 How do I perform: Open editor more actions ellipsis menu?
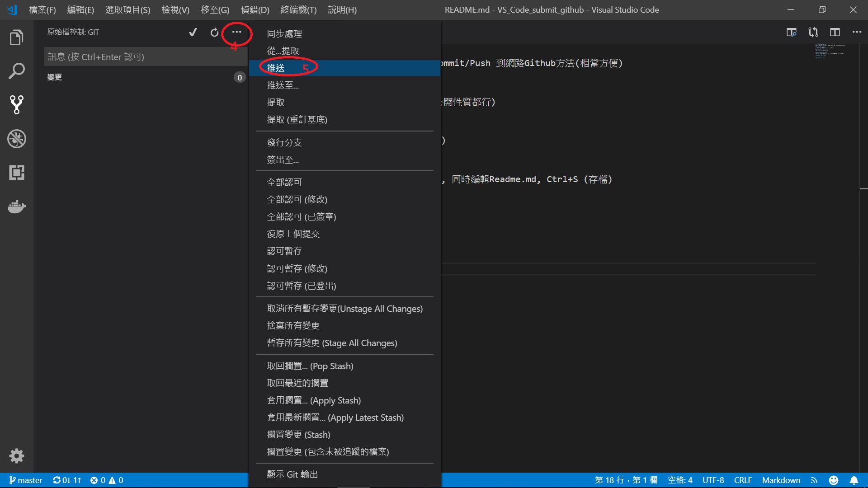pyautogui.click(x=856, y=32)
